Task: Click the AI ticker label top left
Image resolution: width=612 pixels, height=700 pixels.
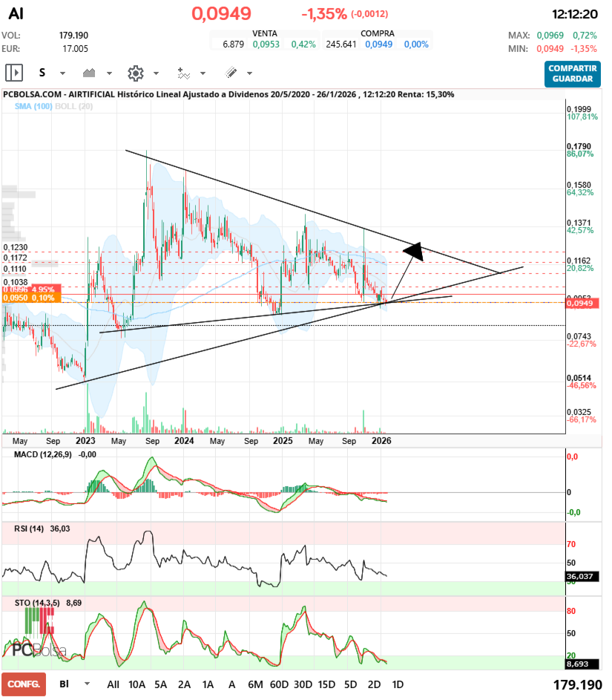Action: [x=16, y=12]
